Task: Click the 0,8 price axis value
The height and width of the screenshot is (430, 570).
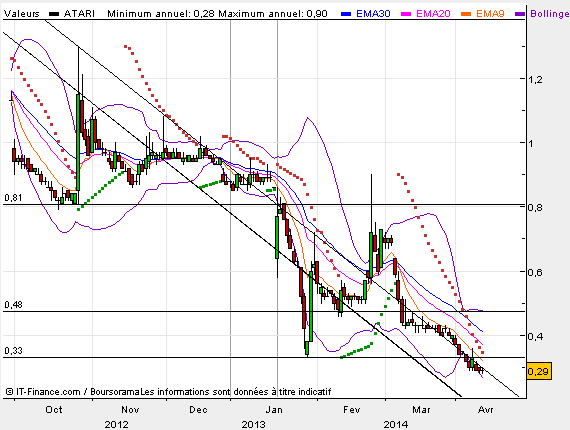Action: coord(535,208)
